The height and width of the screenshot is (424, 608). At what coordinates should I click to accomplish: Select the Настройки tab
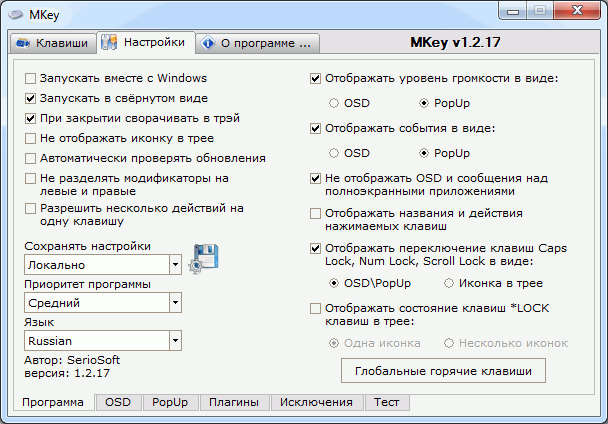coord(146,42)
